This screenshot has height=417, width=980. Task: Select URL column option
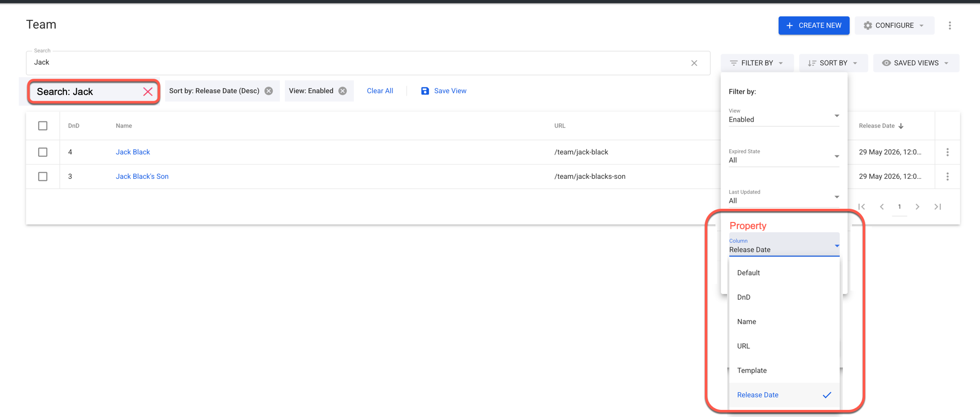(784, 346)
